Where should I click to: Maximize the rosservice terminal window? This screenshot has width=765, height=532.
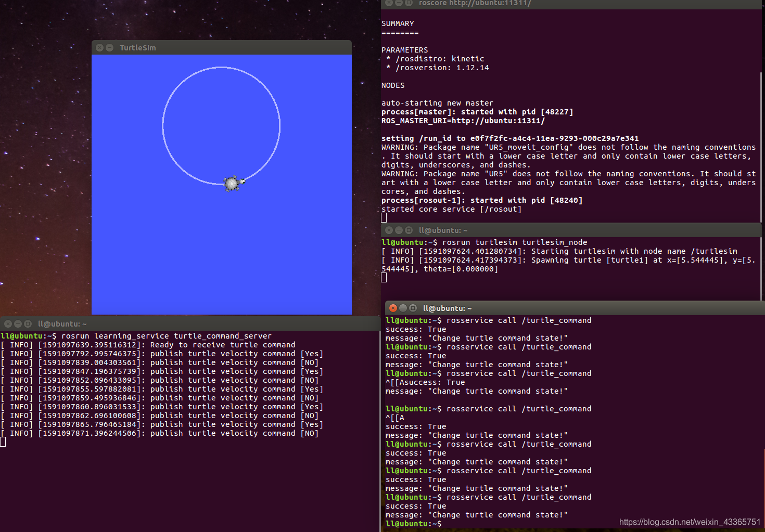413,308
